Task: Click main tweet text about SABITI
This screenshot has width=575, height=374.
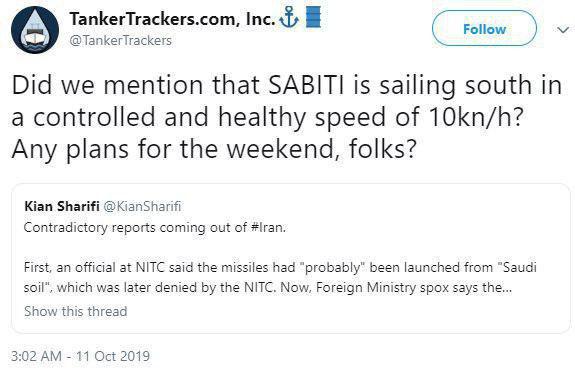Action: [286, 117]
